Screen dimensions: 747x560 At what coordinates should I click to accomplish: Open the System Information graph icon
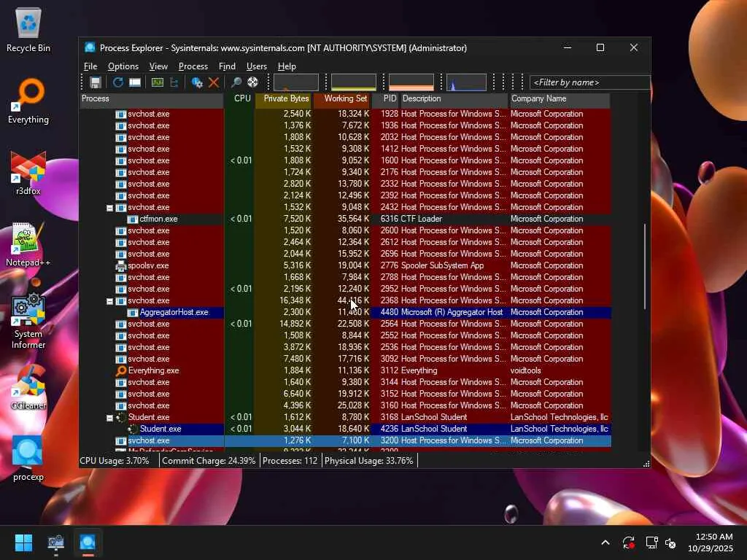158,82
